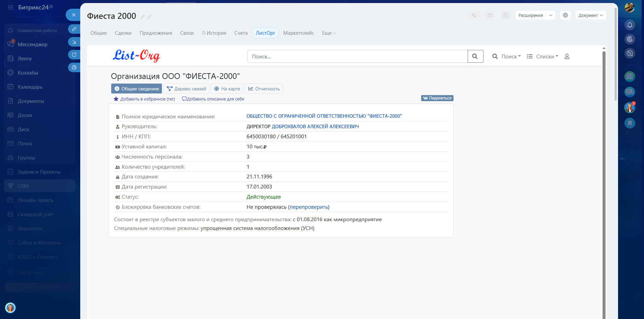
Task: Click the magnifier search button in List-Org
Action: coord(475,56)
